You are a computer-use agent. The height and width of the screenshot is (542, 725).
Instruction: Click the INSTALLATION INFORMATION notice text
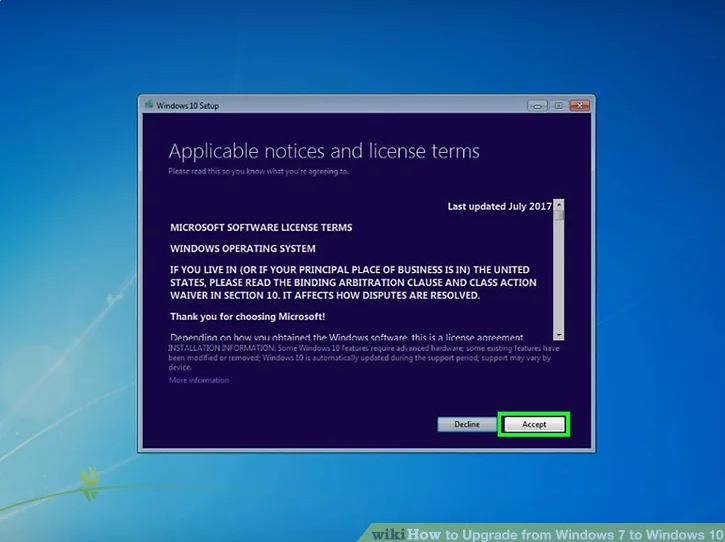[x=360, y=357]
